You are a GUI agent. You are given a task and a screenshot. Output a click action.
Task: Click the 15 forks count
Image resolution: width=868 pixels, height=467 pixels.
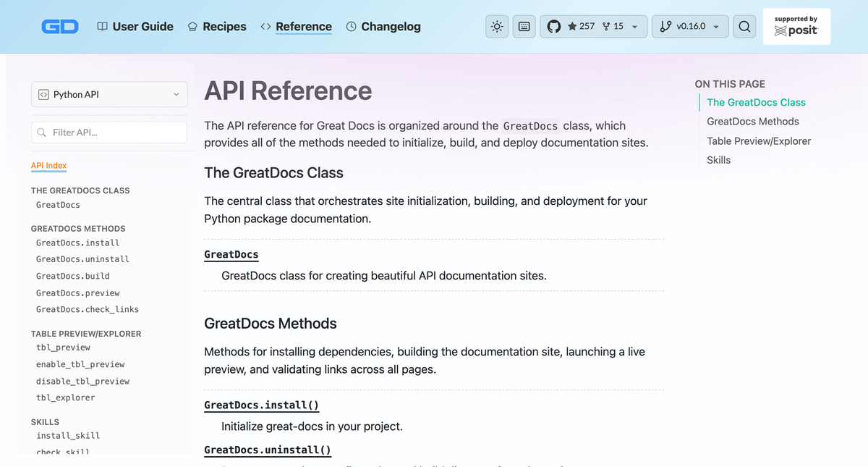[613, 27]
